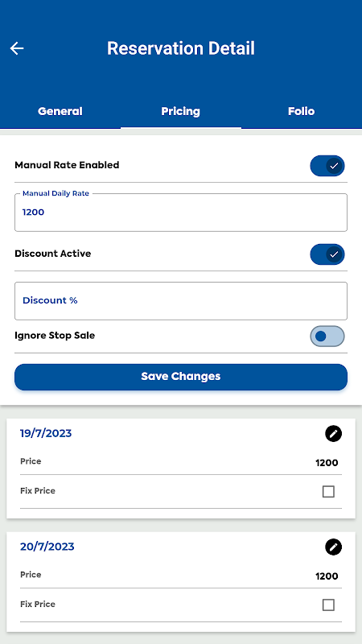Select the Pricing tab

pyautogui.click(x=180, y=111)
